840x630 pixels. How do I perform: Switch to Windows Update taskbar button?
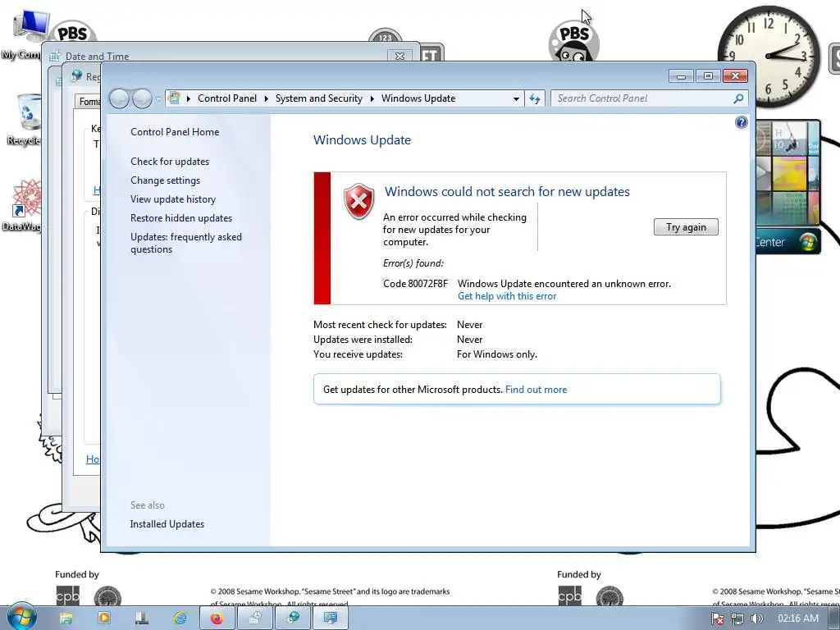click(331, 619)
